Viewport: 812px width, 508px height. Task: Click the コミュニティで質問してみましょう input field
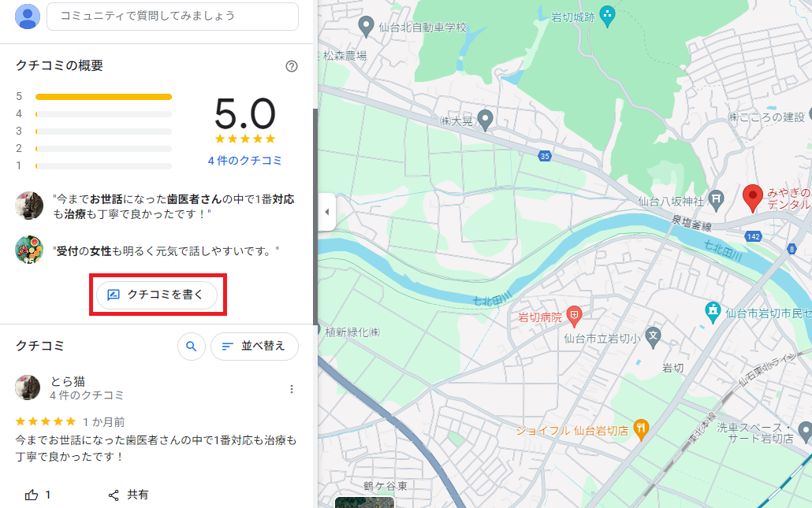pos(172,16)
